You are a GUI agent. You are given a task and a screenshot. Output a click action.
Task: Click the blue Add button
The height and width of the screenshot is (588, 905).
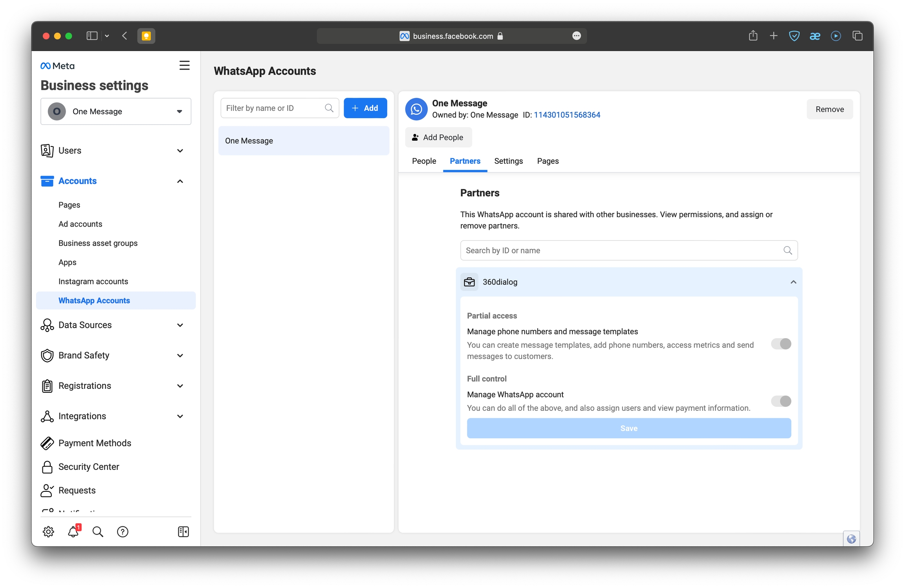click(x=365, y=108)
